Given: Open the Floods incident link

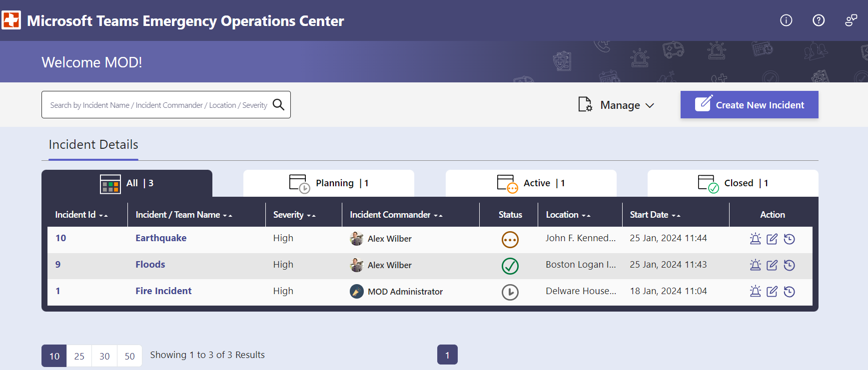Looking at the screenshot, I should pyautogui.click(x=150, y=265).
